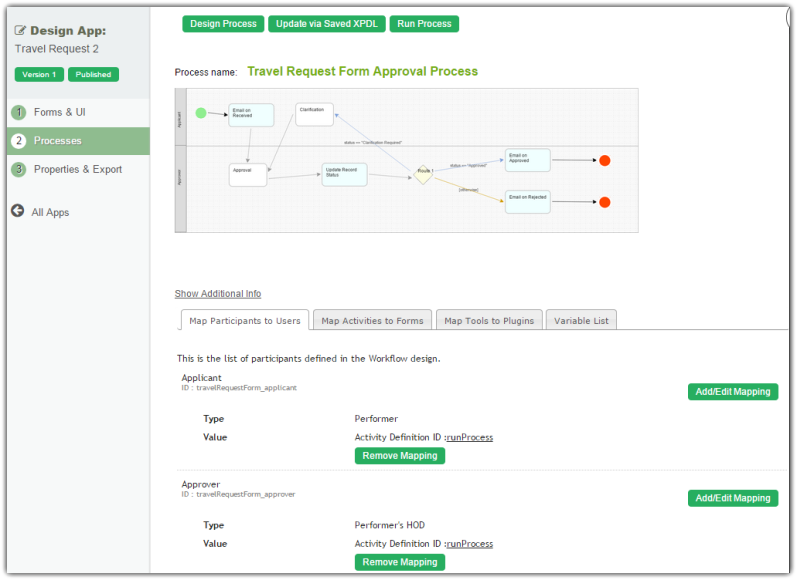Click step 3 circle for Properties & Export
The height and width of the screenshot is (580, 797).
click(x=18, y=169)
